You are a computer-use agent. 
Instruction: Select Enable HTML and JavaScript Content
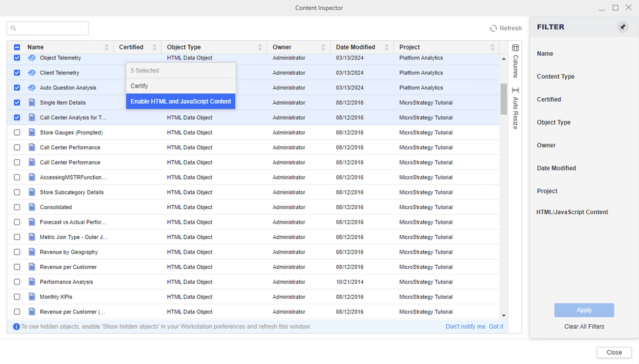[180, 102]
